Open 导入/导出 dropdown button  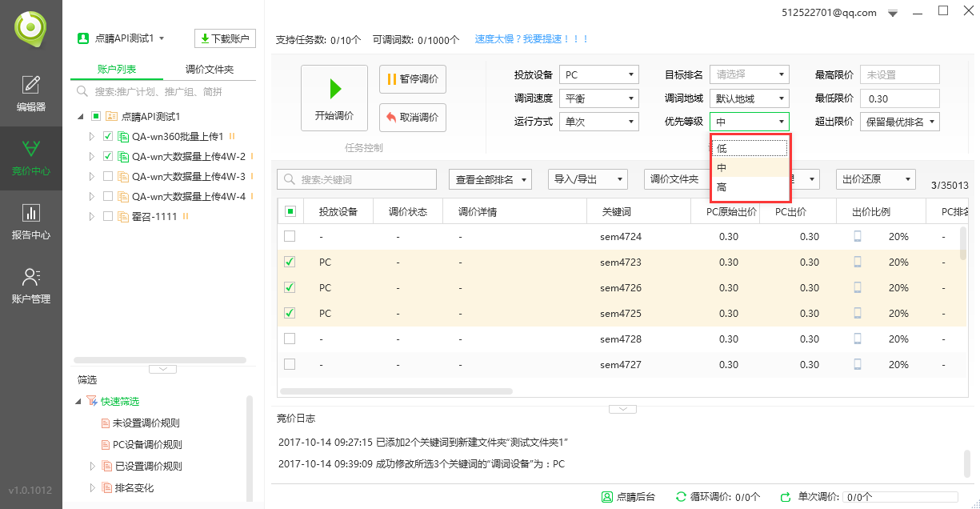(x=588, y=179)
